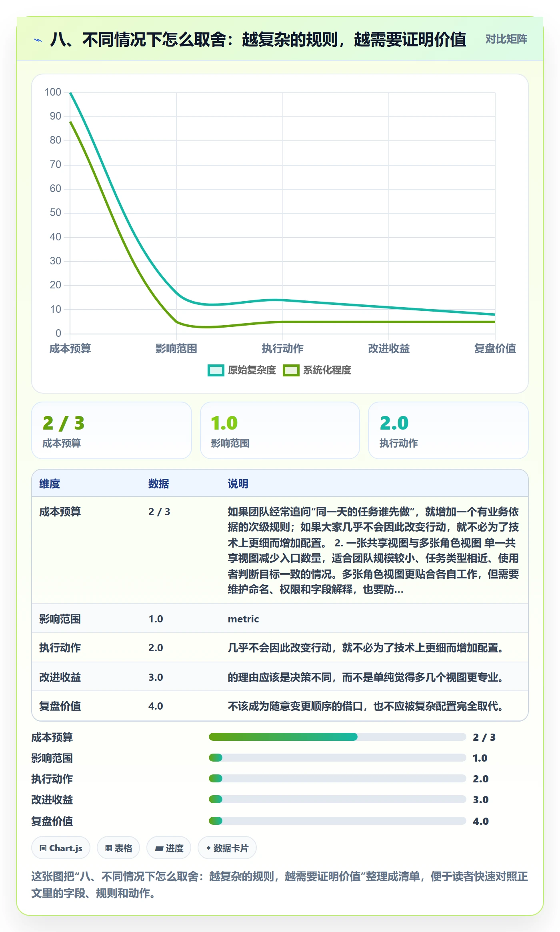Click the 复盘价值 x-axis label on chart
The image size is (560, 932).
click(x=495, y=348)
